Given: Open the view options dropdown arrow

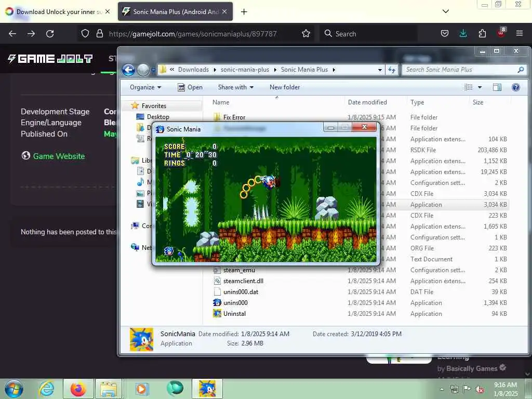Looking at the screenshot, I should [480, 87].
